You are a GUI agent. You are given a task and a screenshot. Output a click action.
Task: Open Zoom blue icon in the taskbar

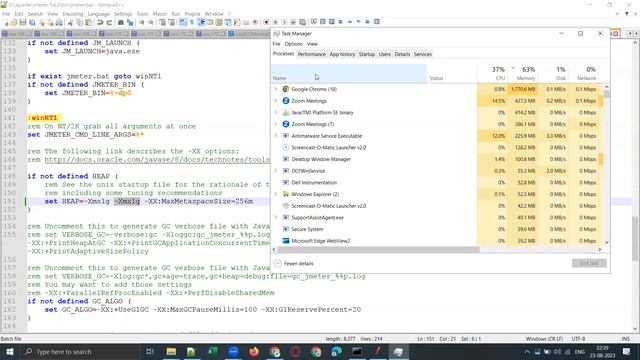(233, 351)
